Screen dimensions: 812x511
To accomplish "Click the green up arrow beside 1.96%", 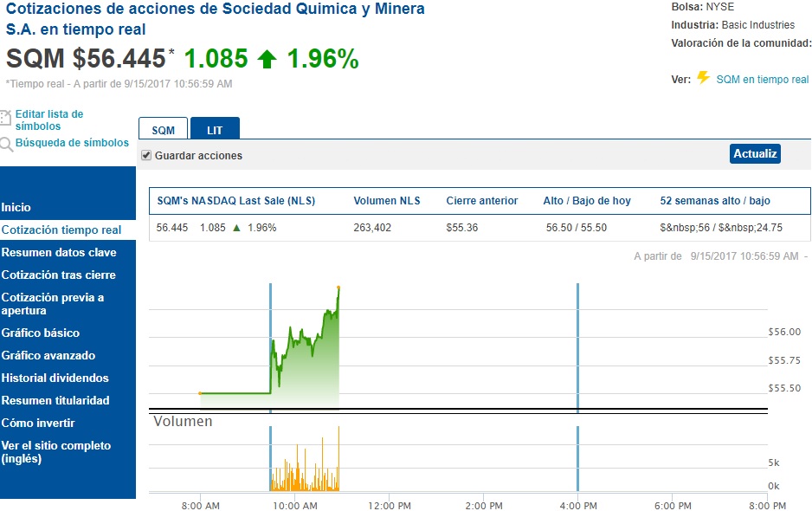I will click(267, 59).
